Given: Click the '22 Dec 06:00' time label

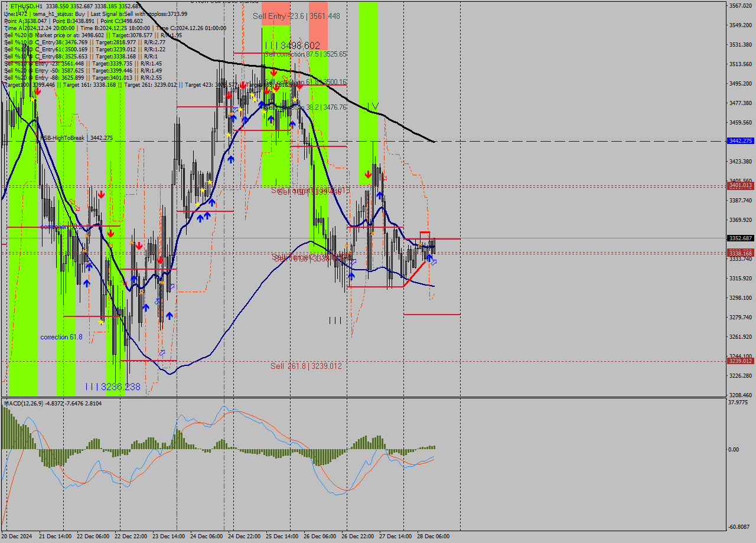Looking at the screenshot, I should (x=93, y=537).
